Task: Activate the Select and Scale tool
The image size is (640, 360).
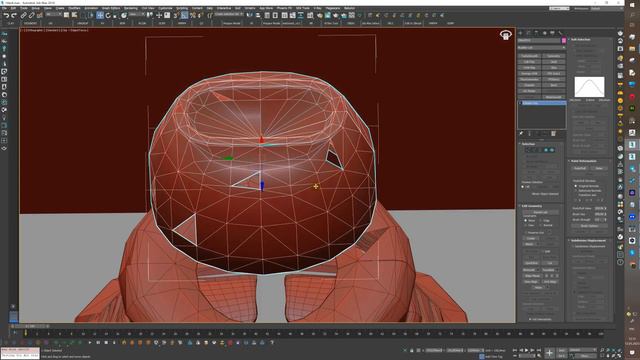Action: [x=115, y=16]
